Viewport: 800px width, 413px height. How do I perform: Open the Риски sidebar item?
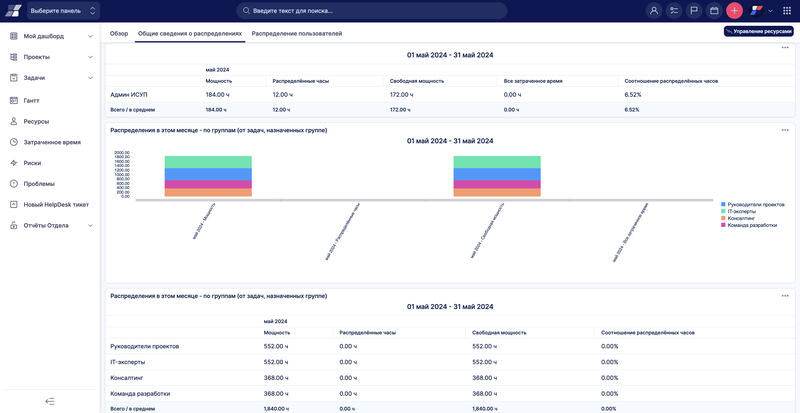point(32,162)
